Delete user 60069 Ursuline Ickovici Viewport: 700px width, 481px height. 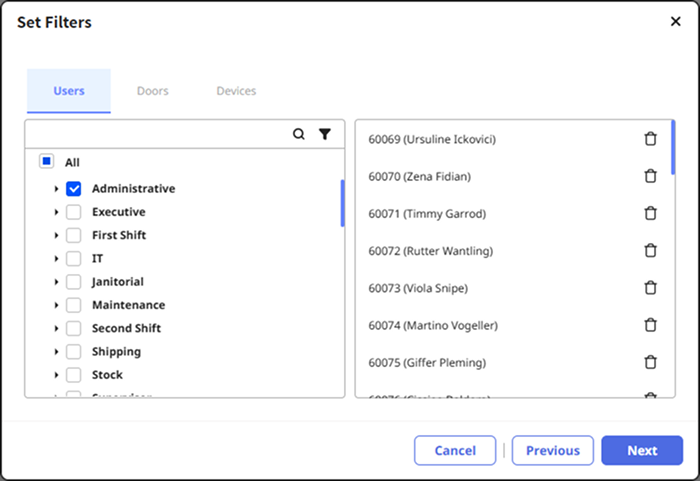coord(650,139)
